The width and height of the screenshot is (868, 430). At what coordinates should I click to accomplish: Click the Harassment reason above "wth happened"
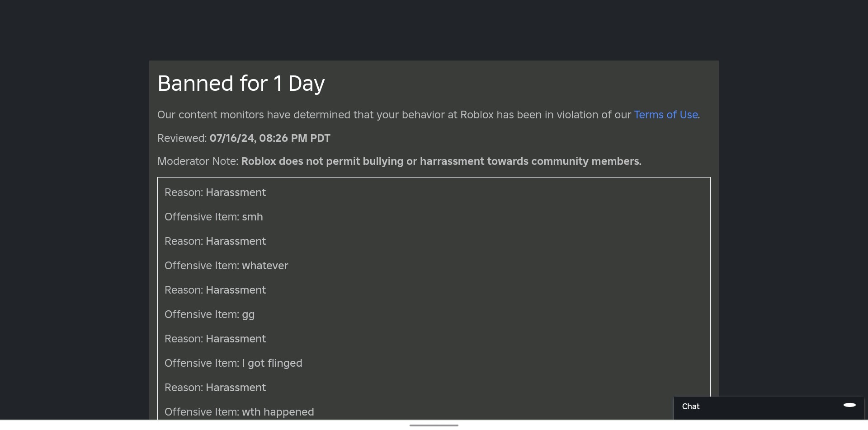click(215, 388)
